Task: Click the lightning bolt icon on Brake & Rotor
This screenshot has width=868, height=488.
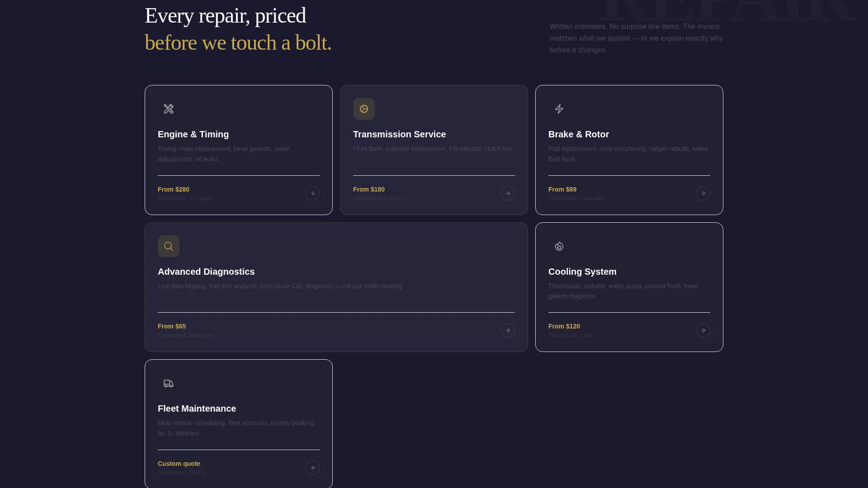Action: coord(559,109)
